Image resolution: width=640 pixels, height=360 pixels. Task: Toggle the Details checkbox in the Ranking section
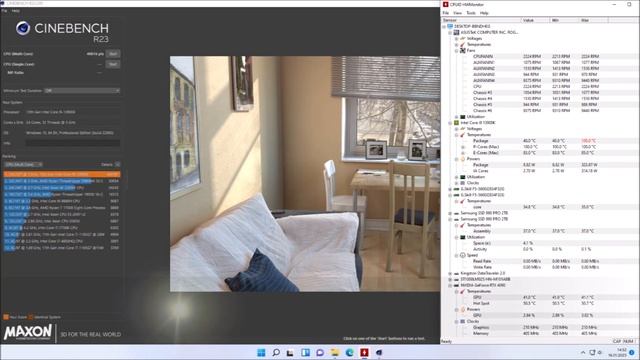coord(118,164)
